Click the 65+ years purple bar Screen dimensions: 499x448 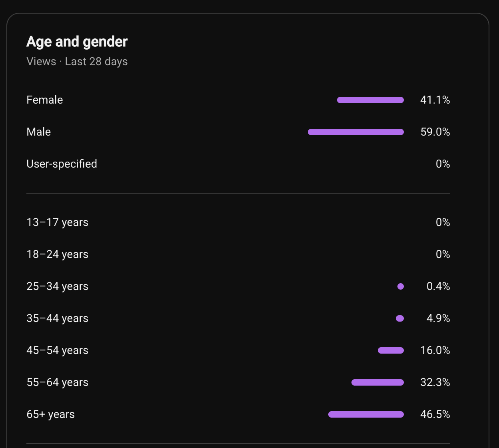tap(366, 414)
